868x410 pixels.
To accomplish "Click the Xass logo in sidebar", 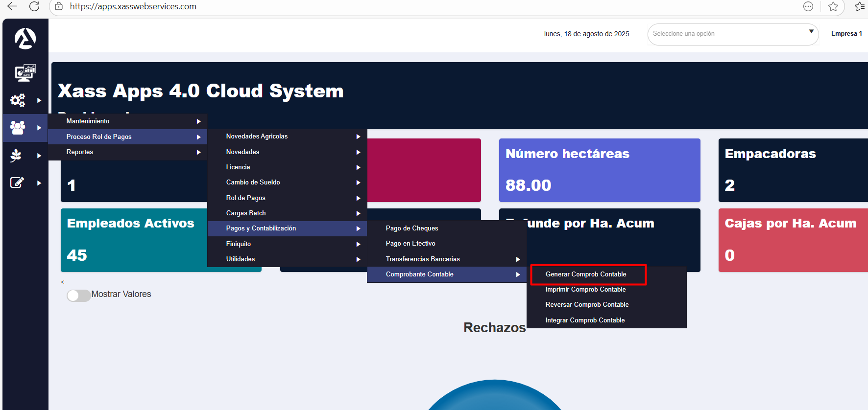I will pyautogui.click(x=25, y=39).
